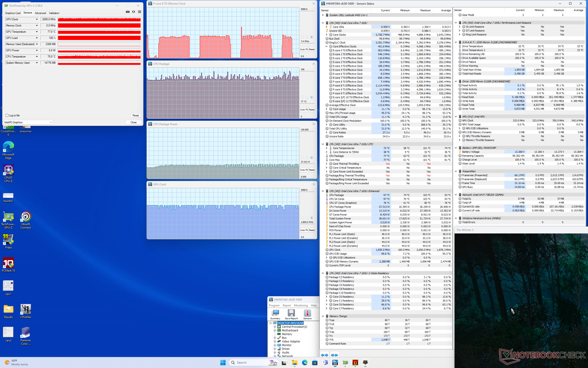The height and width of the screenshot is (368, 588).
Task: Open the GPU Temperature sensor dropdown
Action: pyautogui.click(x=37, y=32)
